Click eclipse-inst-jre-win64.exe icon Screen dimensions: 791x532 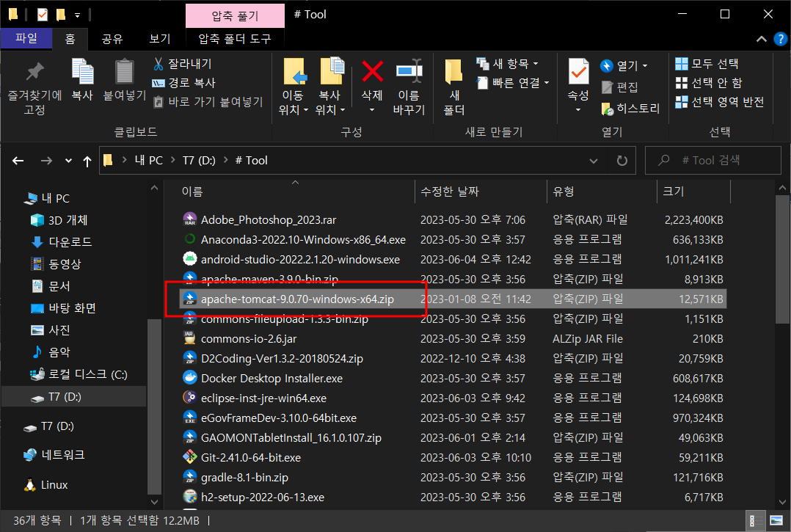click(x=189, y=398)
